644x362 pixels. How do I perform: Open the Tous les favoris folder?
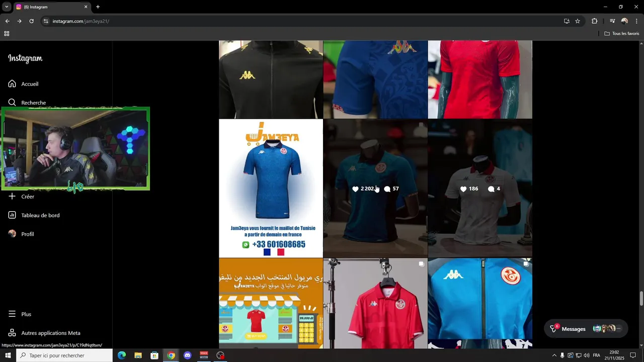pyautogui.click(x=622, y=34)
